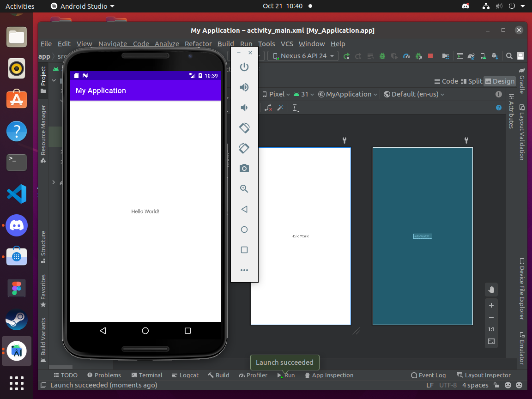The width and height of the screenshot is (532, 399).
Task: Click the green Rerun app icon
Action: 346,56
